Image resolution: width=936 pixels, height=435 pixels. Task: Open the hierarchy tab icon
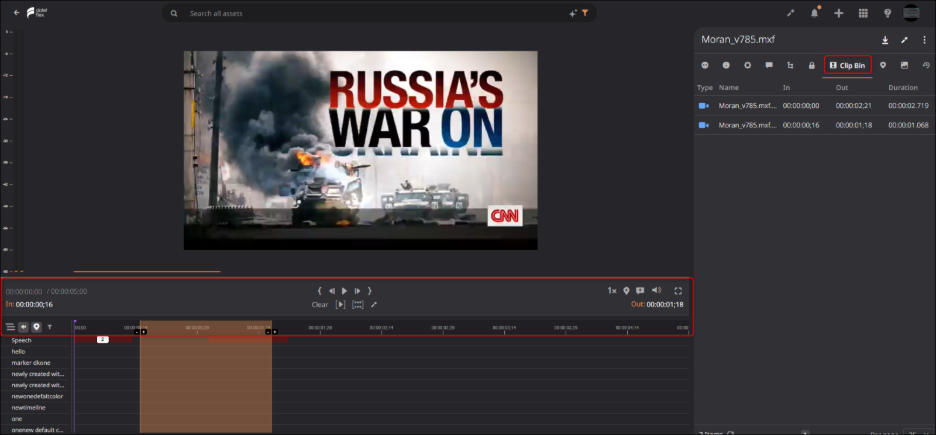point(790,65)
